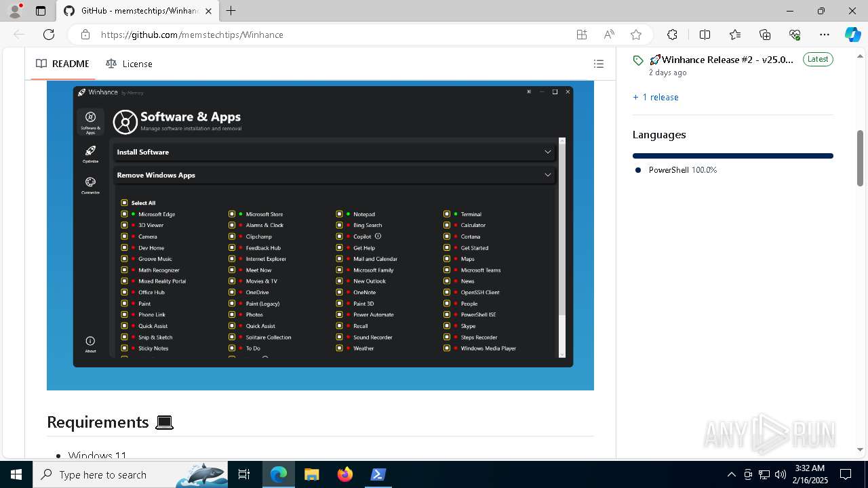Toggle the Camera checkbox

(125, 237)
